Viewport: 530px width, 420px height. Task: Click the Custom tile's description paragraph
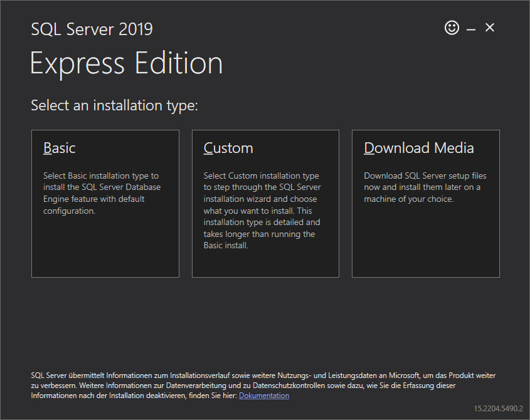pyautogui.click(x=262, y=211)
